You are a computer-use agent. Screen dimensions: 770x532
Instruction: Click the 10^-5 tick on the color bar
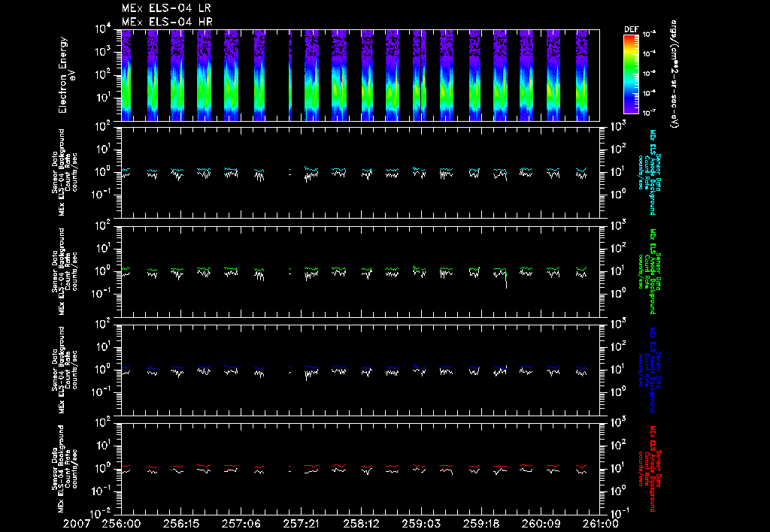(x=650, y=73)
